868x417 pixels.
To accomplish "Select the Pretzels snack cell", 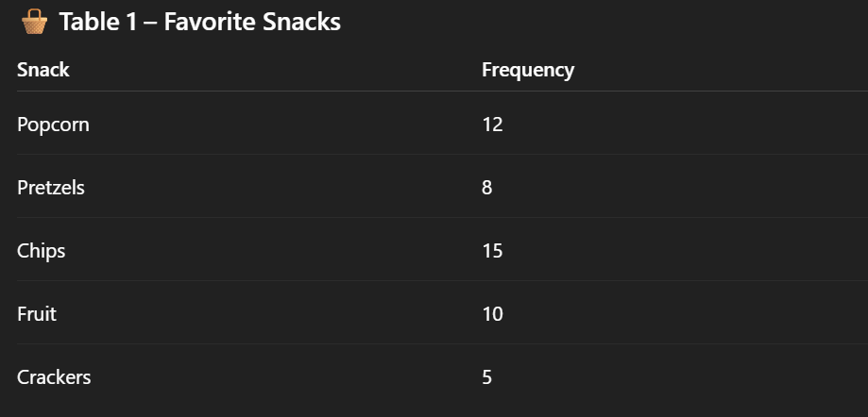I will point(51,187).
